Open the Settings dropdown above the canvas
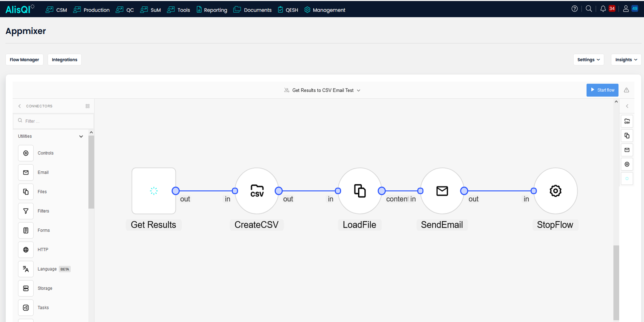644x322 pixels. [x=589, y=60]
